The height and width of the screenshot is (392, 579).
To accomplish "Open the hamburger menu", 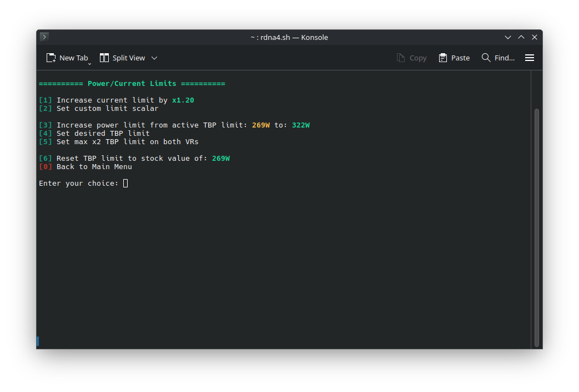I will click(x=530, y=58).
